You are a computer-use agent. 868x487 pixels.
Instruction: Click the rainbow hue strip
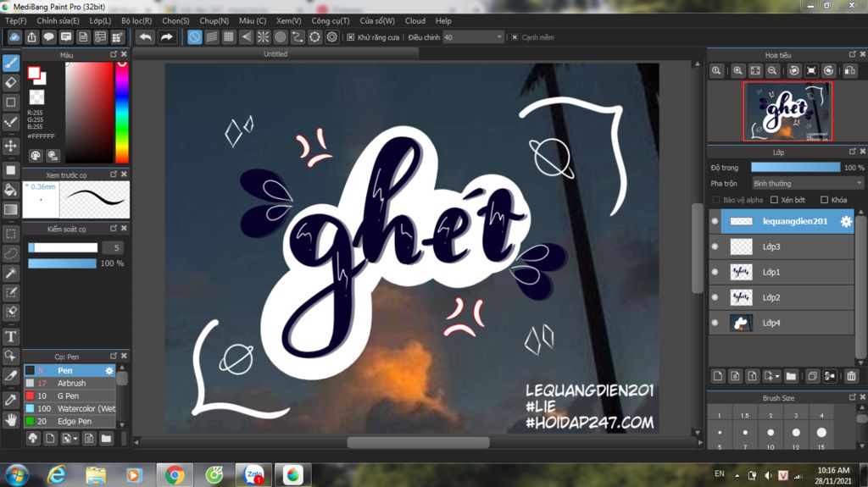pyautogui.click(x=122, y=113)
